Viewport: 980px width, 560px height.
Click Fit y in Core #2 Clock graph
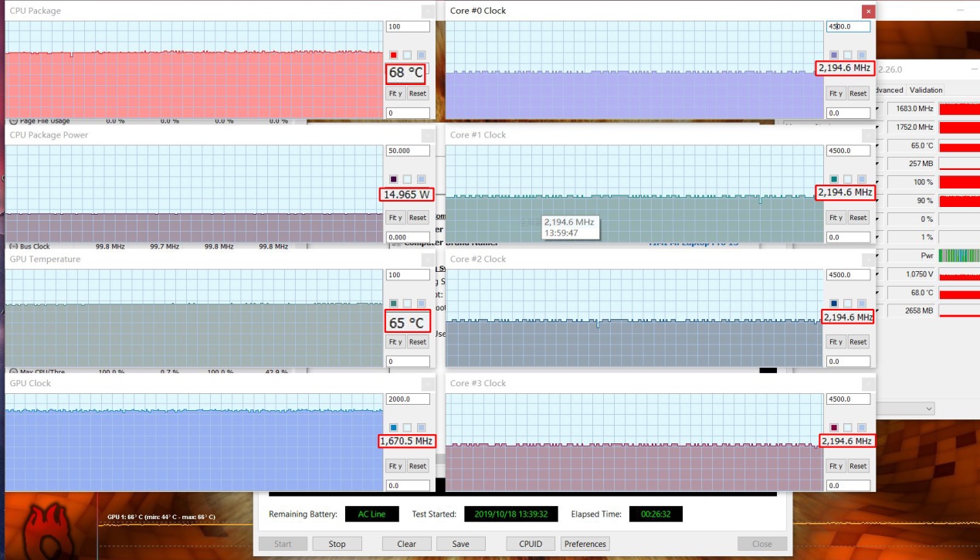[836, 341]
